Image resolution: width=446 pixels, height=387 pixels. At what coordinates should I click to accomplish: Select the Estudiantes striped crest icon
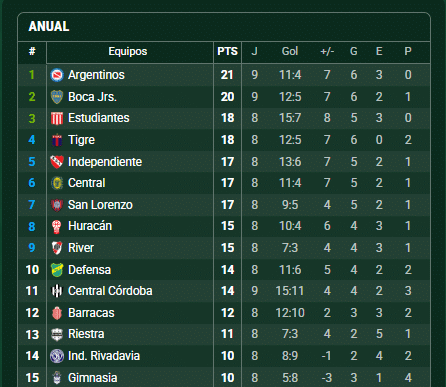pos(57,118)
